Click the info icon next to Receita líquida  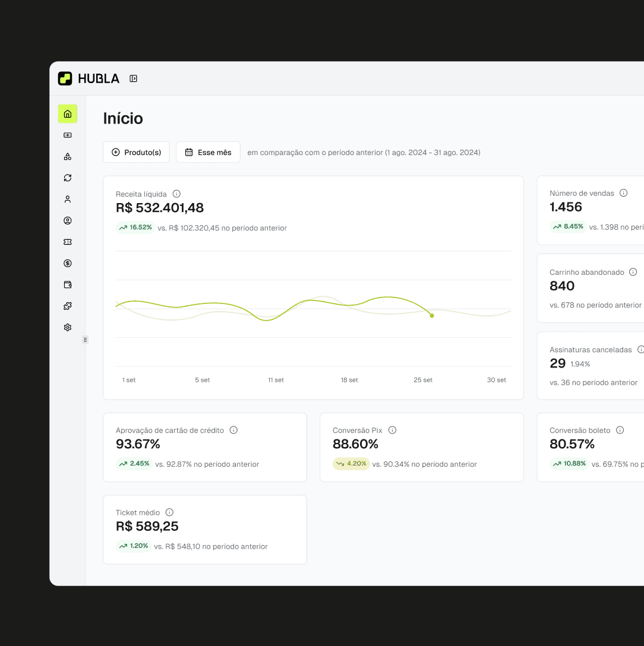tap(176, 194)
